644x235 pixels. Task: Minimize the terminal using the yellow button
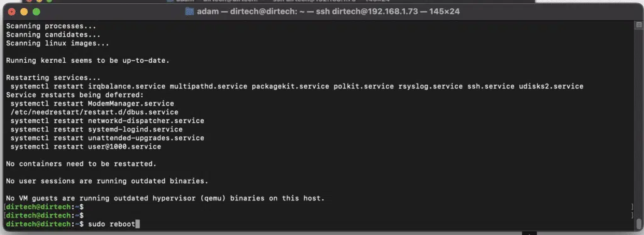point(24,12)
